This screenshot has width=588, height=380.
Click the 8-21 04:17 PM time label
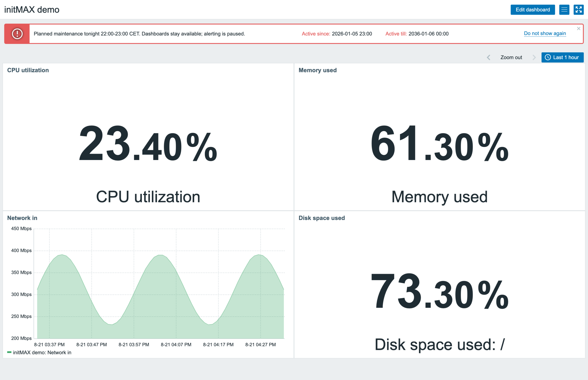pos(218,344)
